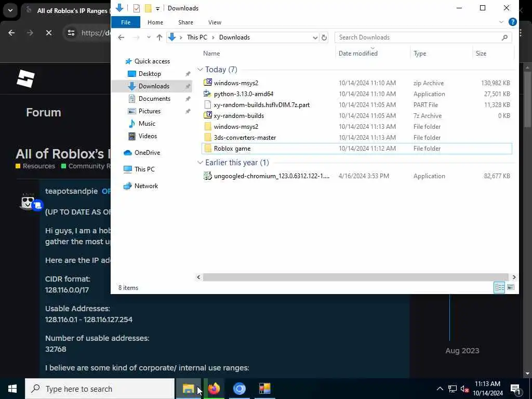Viewport: 532px width, 399px height.
Task: Switch to the Share ribbon tab
Action: [x=185, y=22]
